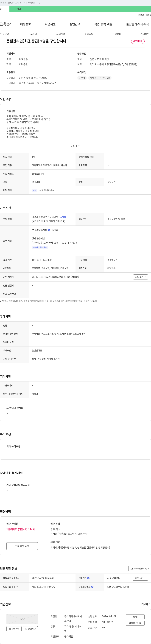The height and width of the screenshot is (644, 151).
Task: Jump to 우대사항 section tab
Action: (61, 34)
